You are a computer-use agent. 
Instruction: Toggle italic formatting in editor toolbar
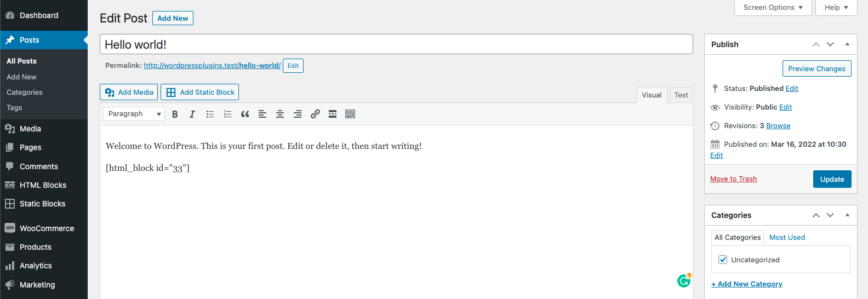pos(192,114)
